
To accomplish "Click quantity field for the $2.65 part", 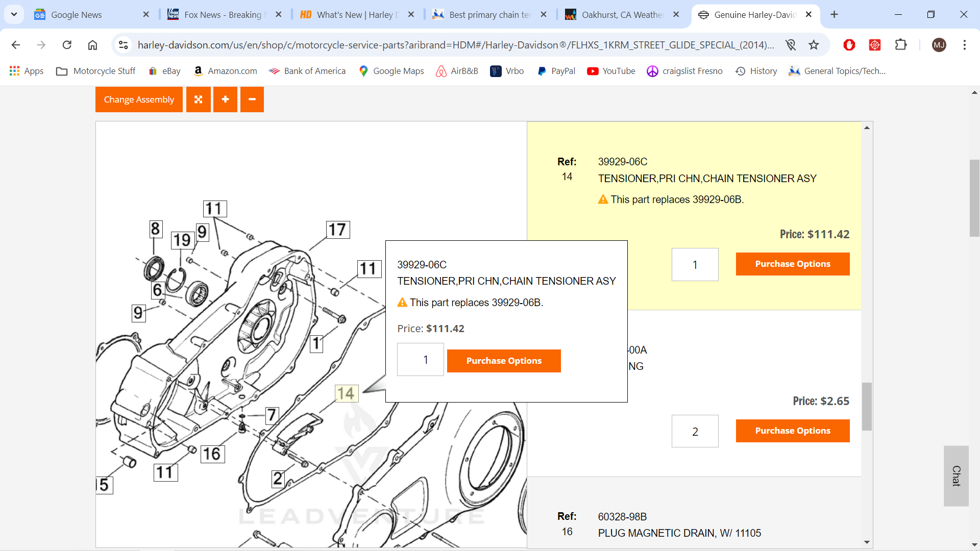I will tap(695, 432).
